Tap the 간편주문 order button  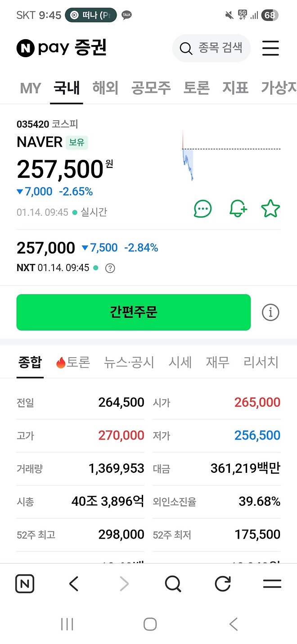click(x=133, y=312)
